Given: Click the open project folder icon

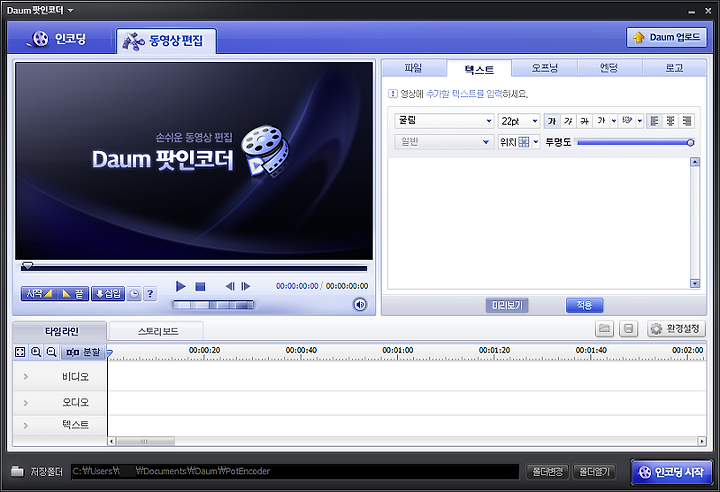Looking at the screenshot, I should coord(605,328).
